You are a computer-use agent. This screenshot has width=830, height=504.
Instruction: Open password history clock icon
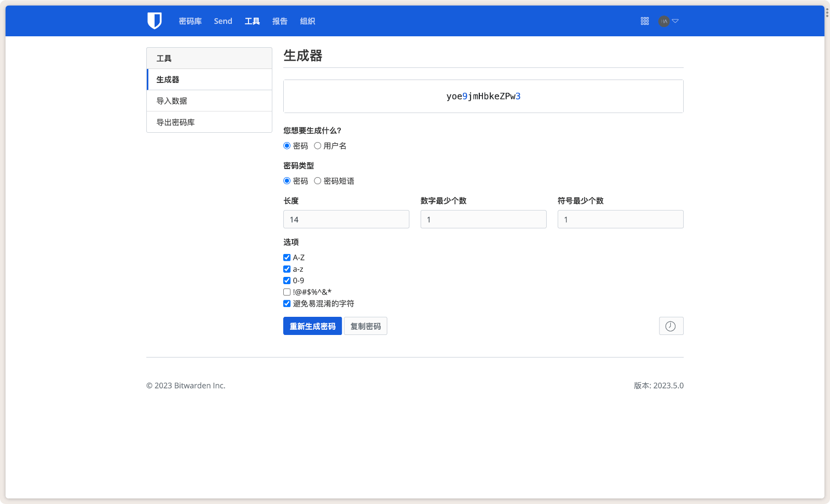[671, 326]
